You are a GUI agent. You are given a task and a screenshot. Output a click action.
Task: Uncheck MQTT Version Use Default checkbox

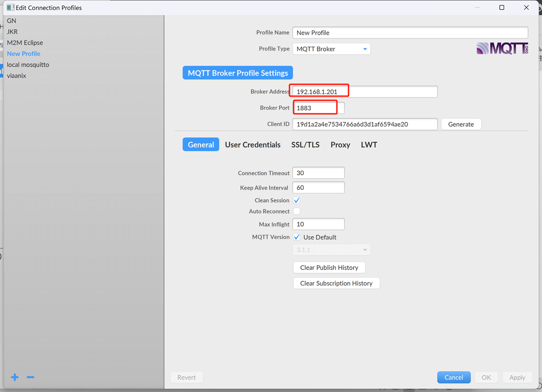coord(296,237)
